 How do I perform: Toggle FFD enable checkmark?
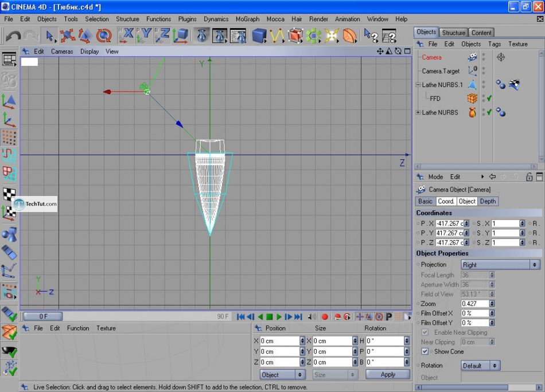point(489,99)
